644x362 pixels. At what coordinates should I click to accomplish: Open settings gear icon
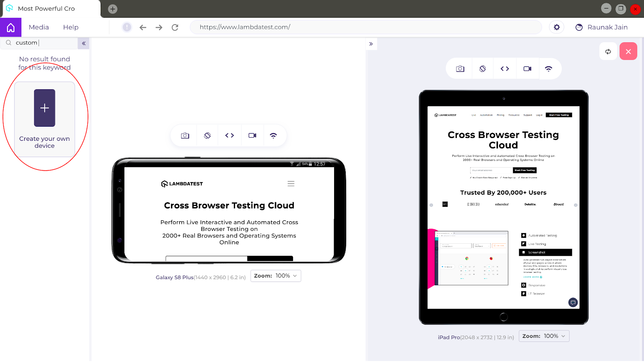pos(557,27)
